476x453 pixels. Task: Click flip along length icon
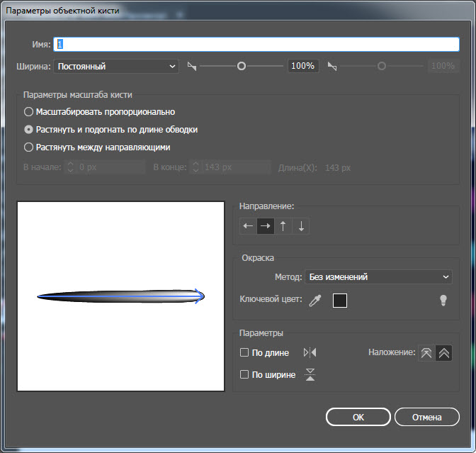[310, 352]
